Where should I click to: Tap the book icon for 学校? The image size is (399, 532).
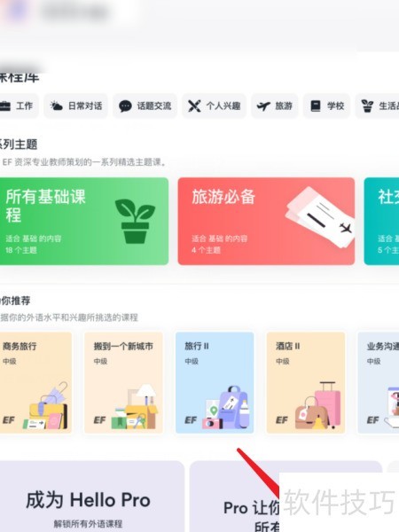[x=316, y=106]
